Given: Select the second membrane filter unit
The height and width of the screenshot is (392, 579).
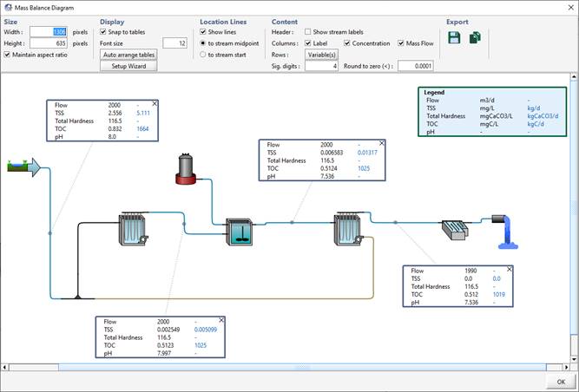Looking at the screenshot, I should [349, 229].
